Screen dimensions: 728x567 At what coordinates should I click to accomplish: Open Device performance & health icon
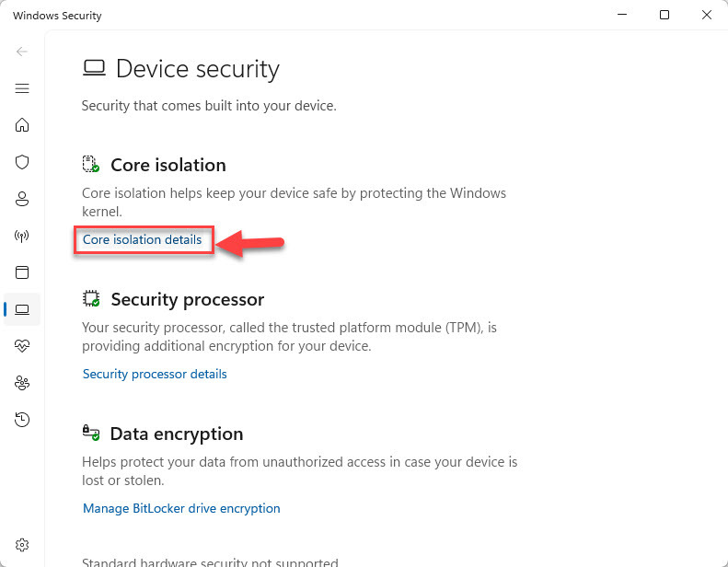pos(22,346)
